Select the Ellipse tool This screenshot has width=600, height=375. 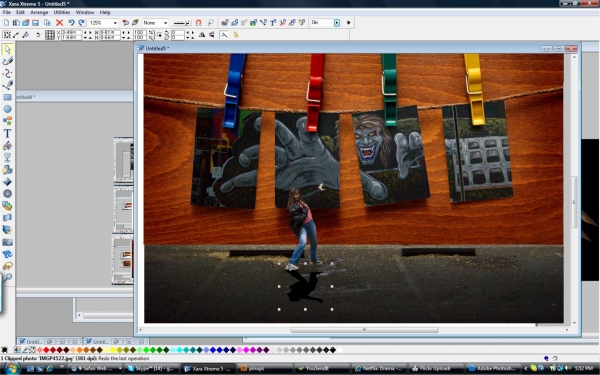(x=7, y=109)
